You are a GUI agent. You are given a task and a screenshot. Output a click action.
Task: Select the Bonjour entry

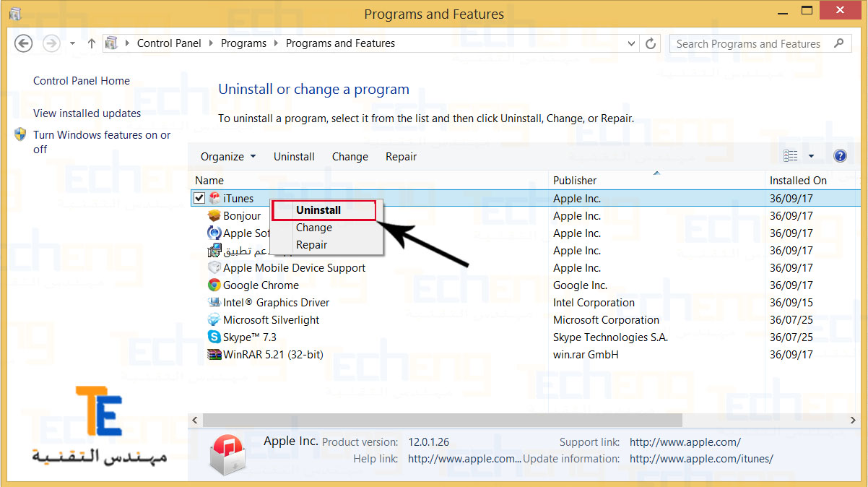(242, 216)
